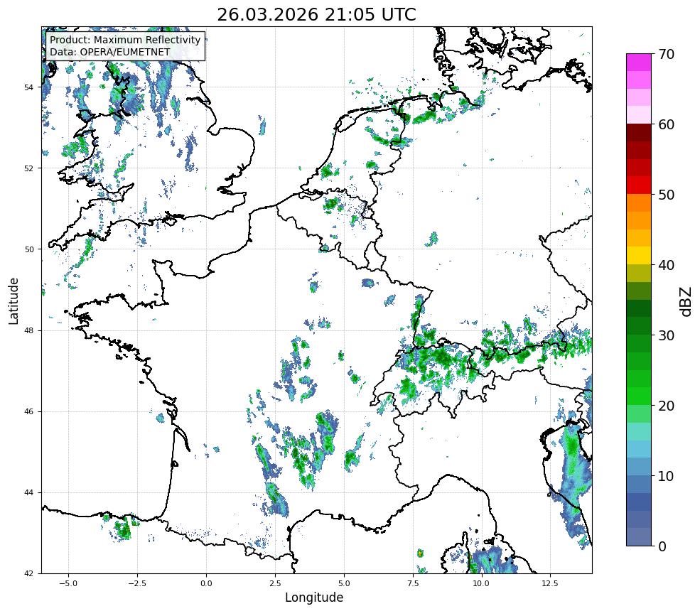The height and width of the screenshot is (611, 700).
Task: Click the longitude tick label 7.5
Action: point(413,583)
